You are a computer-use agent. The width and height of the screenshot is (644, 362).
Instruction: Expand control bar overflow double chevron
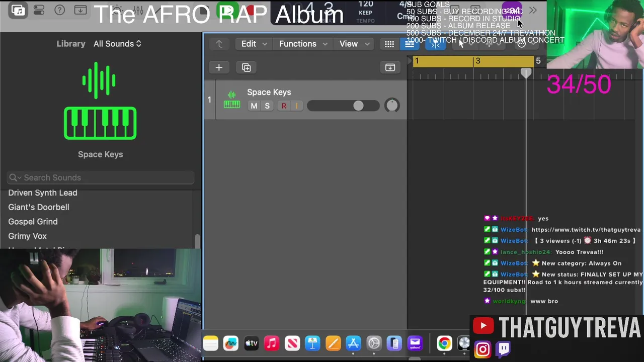click(533, 10)
